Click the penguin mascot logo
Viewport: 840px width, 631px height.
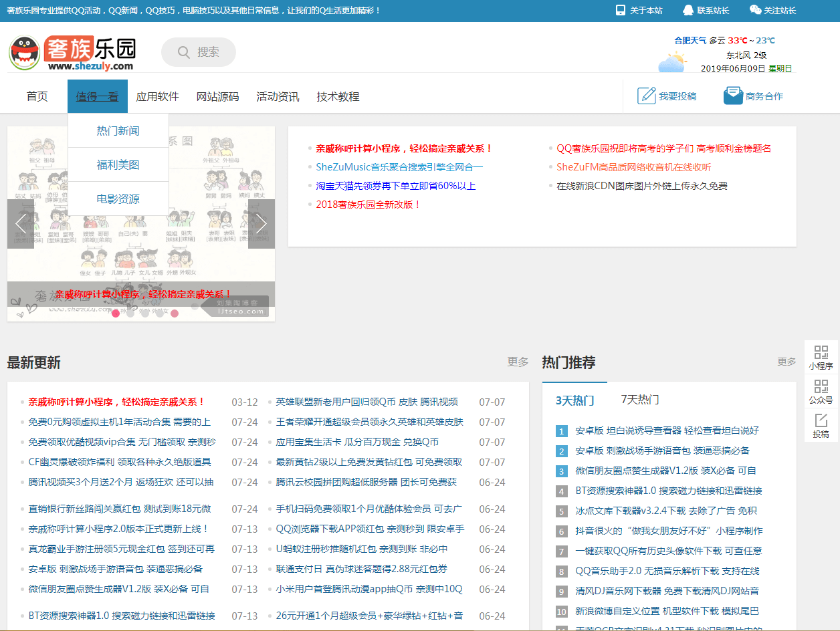[24, 52]
